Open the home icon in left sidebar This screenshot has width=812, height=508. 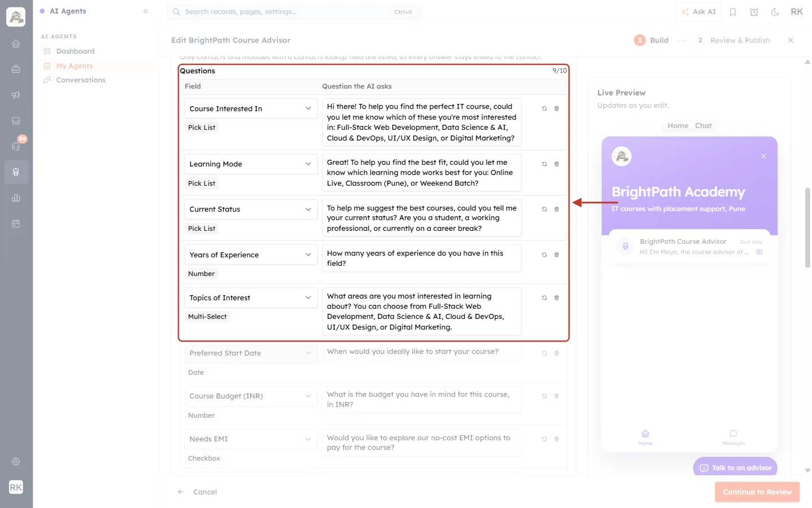click(x=16, y=43)
